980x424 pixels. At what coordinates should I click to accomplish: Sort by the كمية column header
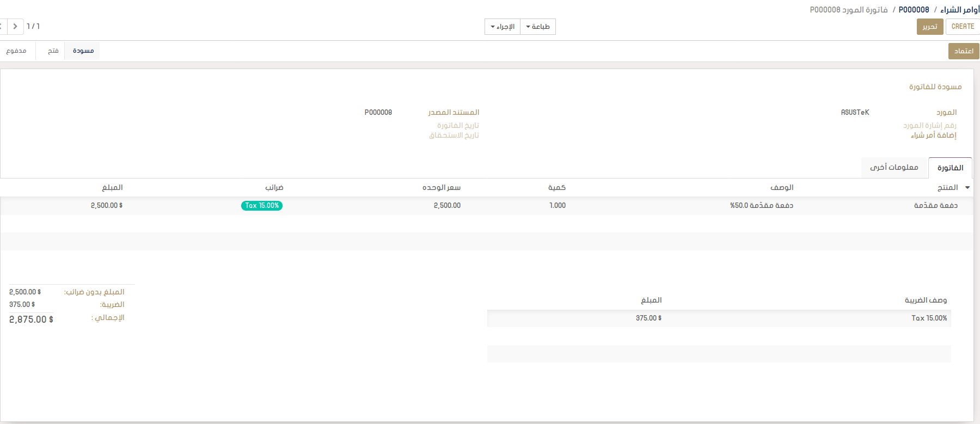click(x=556, y=187)
